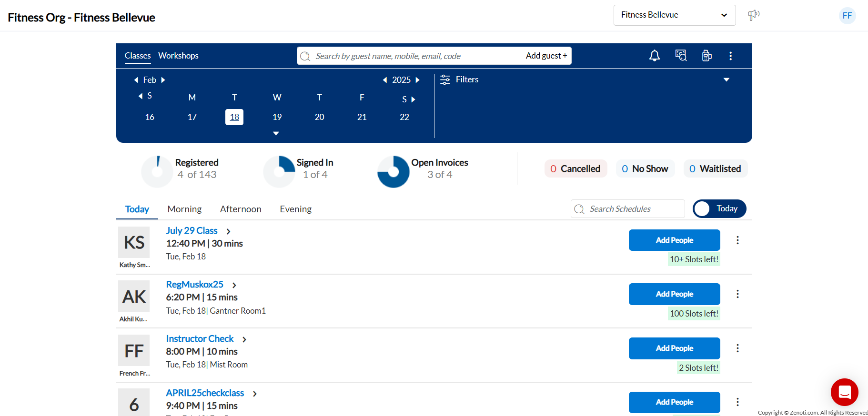Click the KS instructor avatar
The height and width of the screenshot is (416, 868).
(x=134, y=242)
